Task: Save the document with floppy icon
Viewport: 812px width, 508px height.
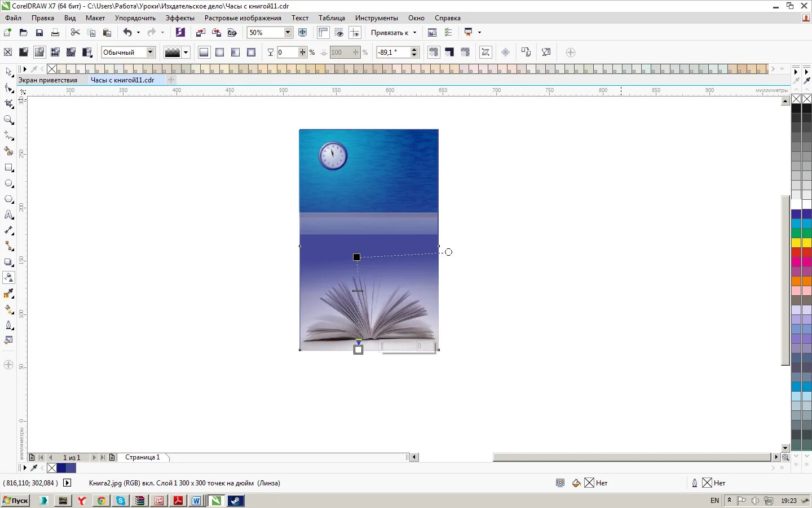Action: pyautogui.click(x=39, y=33)
